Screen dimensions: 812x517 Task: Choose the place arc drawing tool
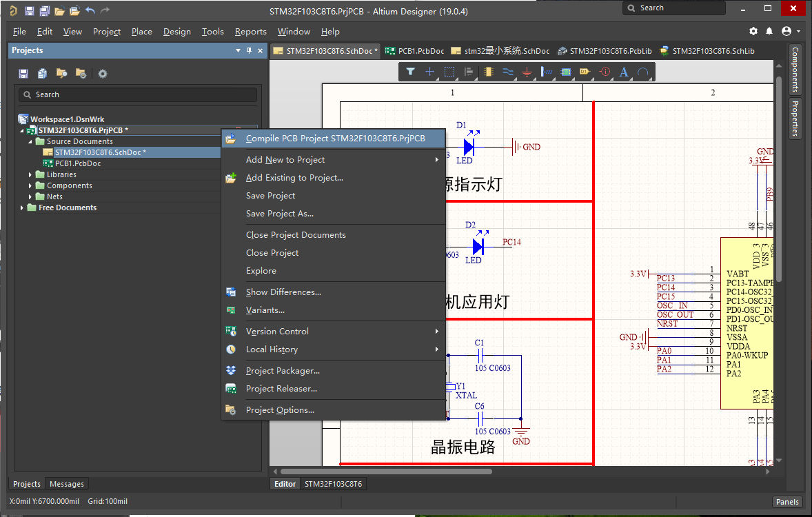click(643, 72)
